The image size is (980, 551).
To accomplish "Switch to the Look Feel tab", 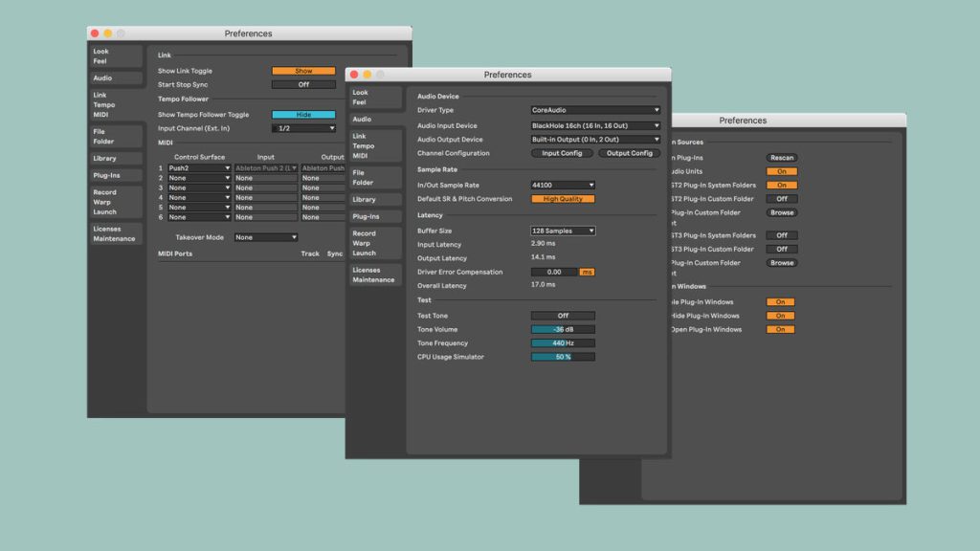I will click(373, 96).
